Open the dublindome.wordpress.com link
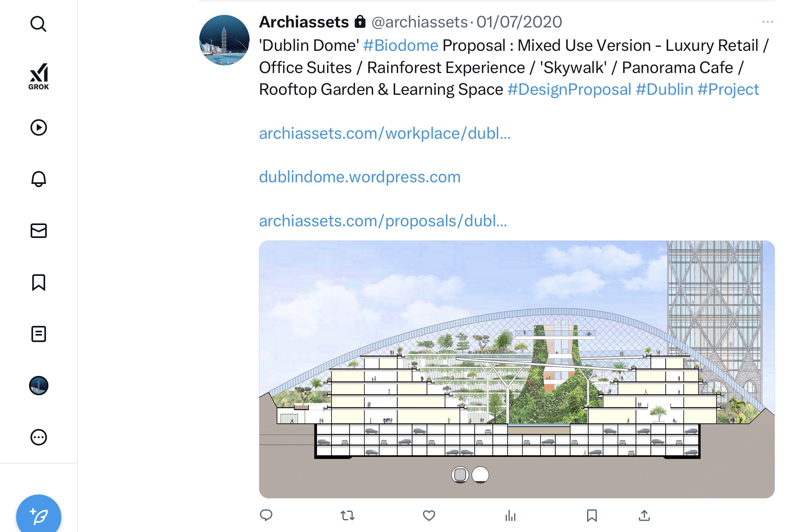Image resolution: width=798 pixels, height=532 pixels. tap(360, 177)
